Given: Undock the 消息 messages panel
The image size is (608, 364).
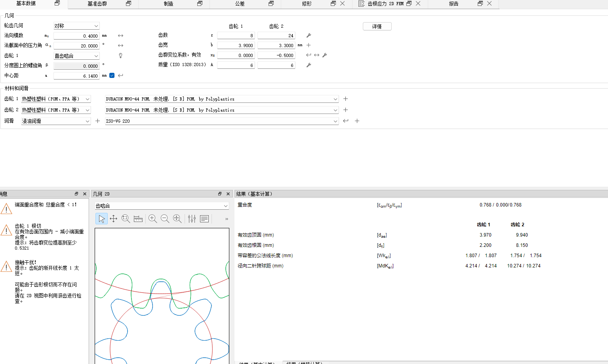Looking at the screenshot, I should [x=76, y=194].
